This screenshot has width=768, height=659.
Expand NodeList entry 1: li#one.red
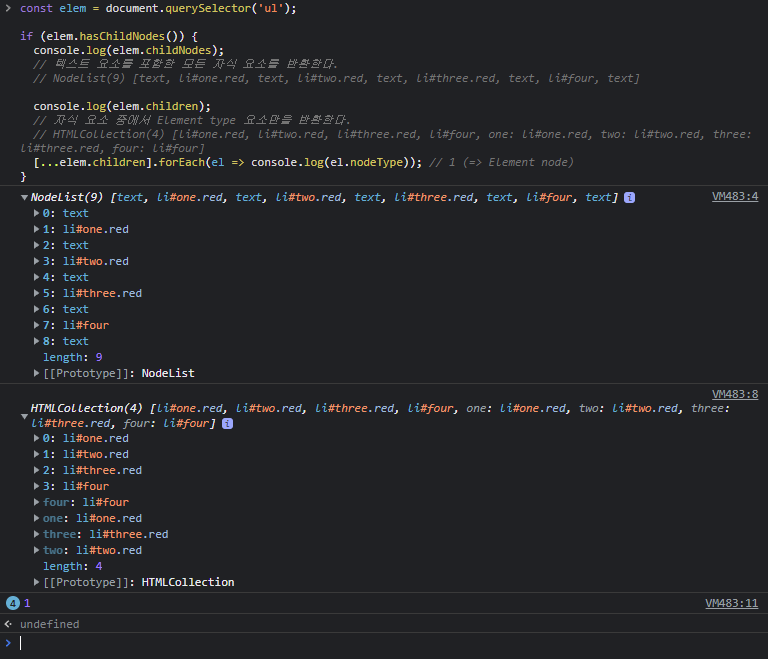coord(36,229)
